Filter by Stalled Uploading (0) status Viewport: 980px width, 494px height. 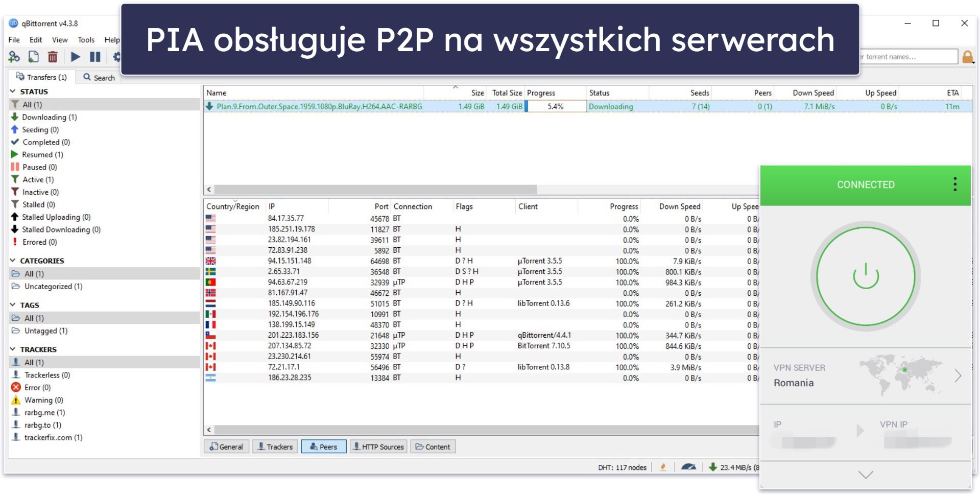(x=56, y=217)
